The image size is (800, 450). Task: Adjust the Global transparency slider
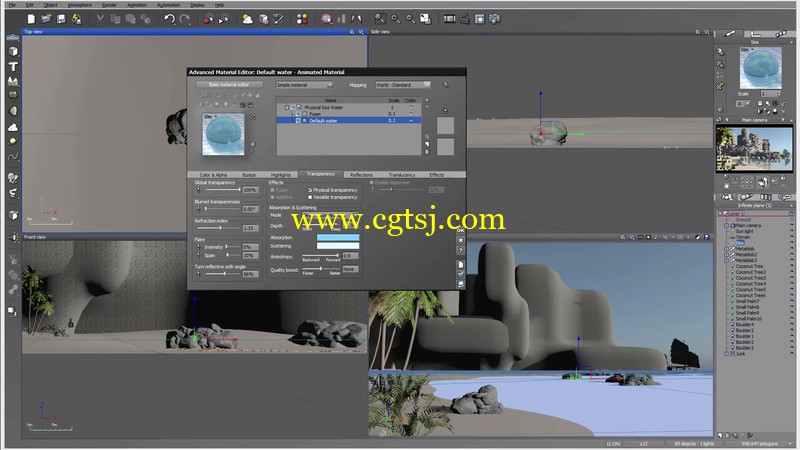(222, 190)
